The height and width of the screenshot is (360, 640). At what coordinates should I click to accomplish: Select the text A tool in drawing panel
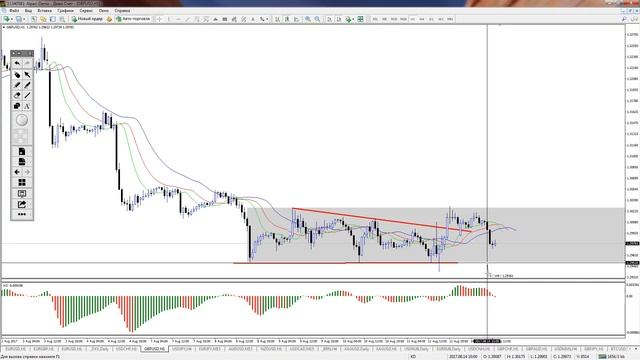[27, 106]
